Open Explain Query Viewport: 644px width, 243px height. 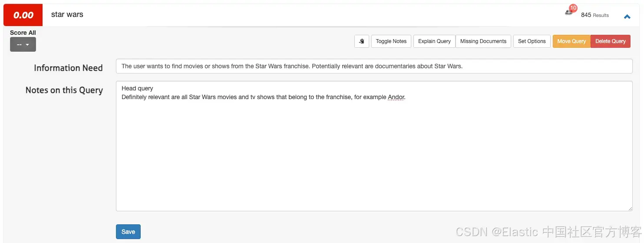tap(434, 41)
